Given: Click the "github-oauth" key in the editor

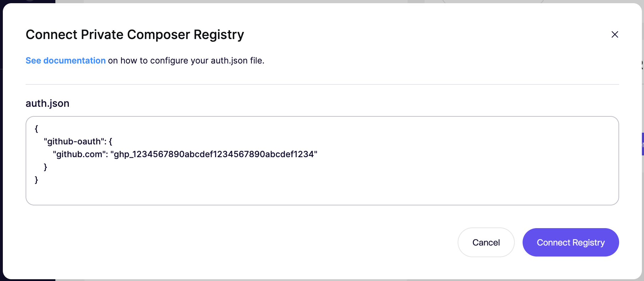Looking at the screenshot, I should click(x=75, y=142).
